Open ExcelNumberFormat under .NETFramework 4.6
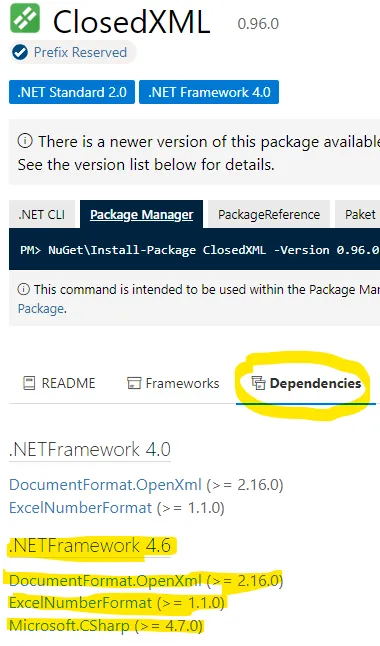This screenshot has height=646, width=380. click(x=81, y=603)
